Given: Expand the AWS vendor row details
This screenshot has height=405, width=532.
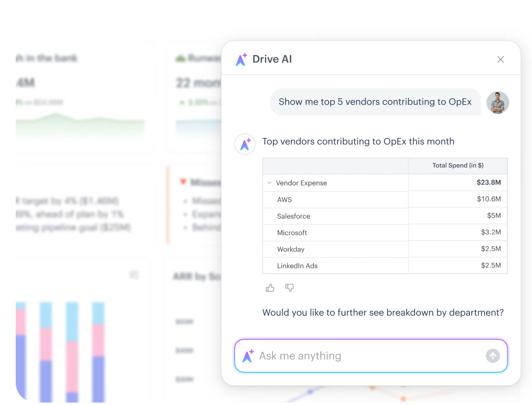Looking at the screenshot, I should point(285,200).
